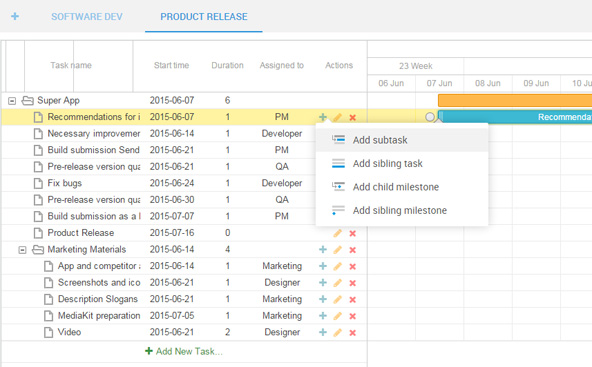Click the plus icon to add new project tab

(x=15, y=16)
